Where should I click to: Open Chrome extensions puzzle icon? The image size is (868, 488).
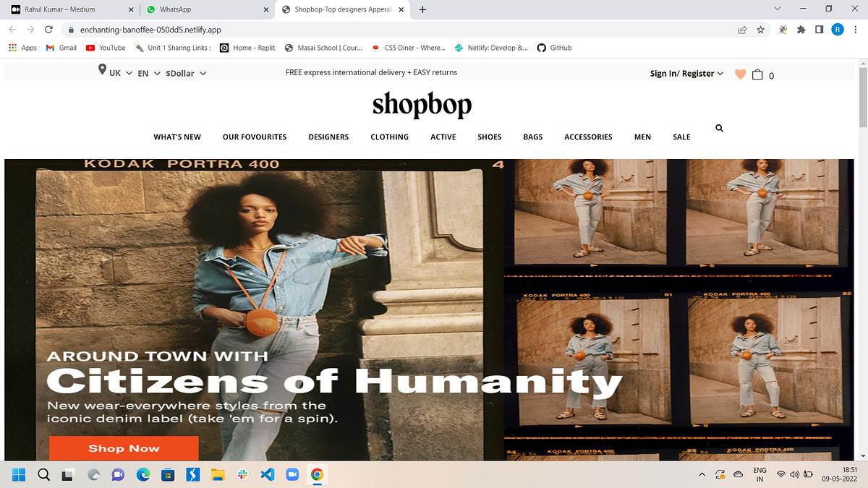[800, 30]
